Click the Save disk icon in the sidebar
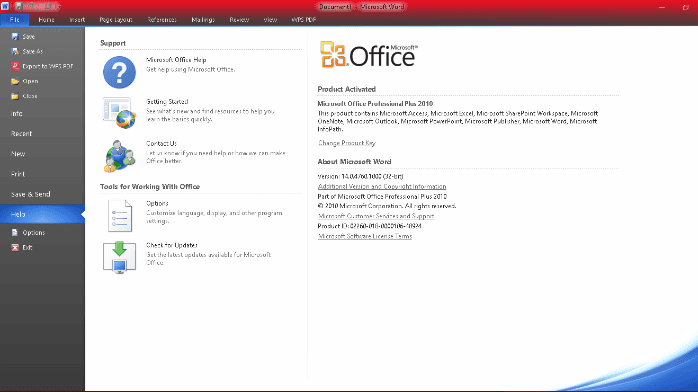 pyautogui.click(x=15, y=36)
